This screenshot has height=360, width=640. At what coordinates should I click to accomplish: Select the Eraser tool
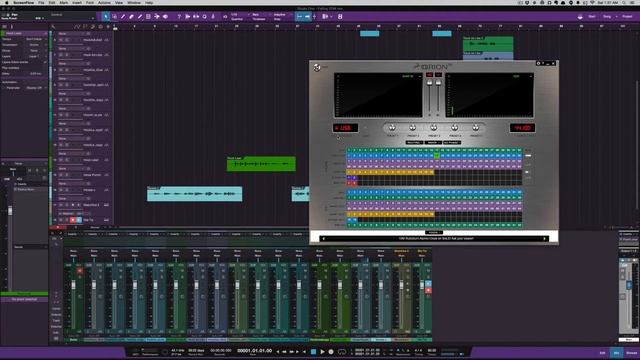pos(131,17)
